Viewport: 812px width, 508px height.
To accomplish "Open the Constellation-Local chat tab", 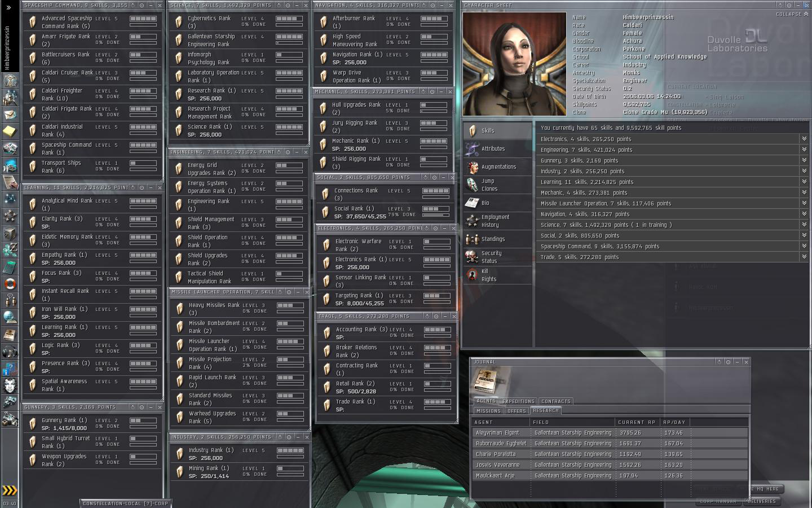I will coord(124,503).
